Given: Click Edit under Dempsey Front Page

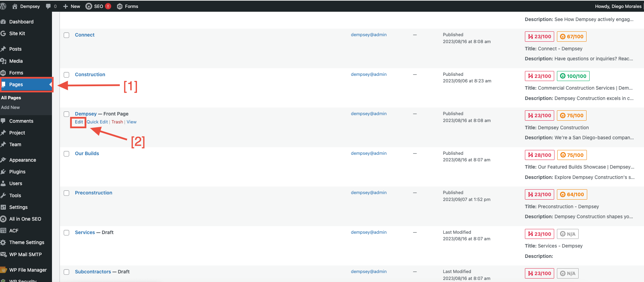Looking at the screenshot, I should pos(79,122).
